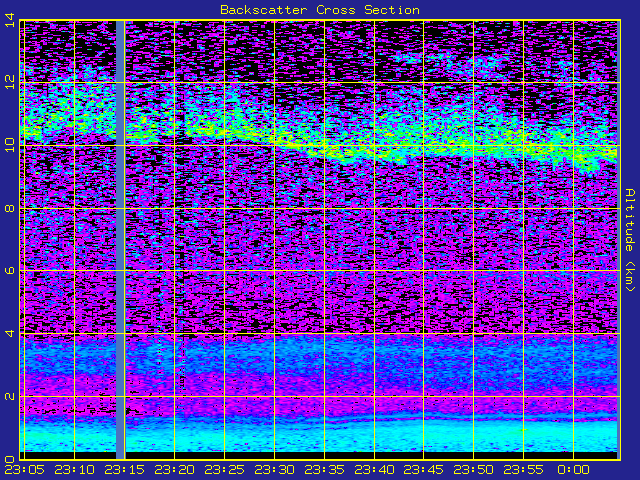Click the altitude label 4
This screenshot has height=480, width=640.
pyautogui.click(x=10, y=333)
